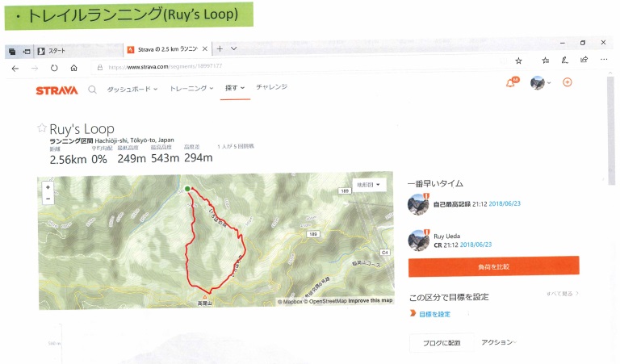Click the browser refresh icon
Screen dimensions: 620x364
tap(53, 69)
